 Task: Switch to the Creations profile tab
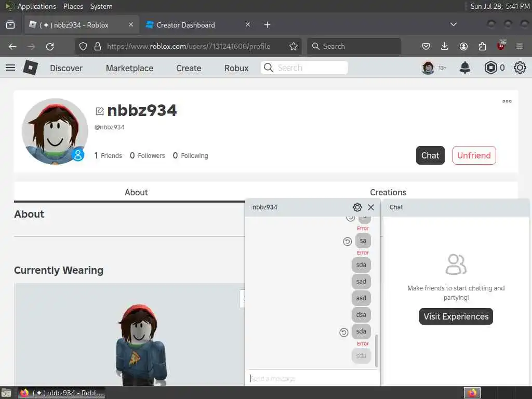388,192
